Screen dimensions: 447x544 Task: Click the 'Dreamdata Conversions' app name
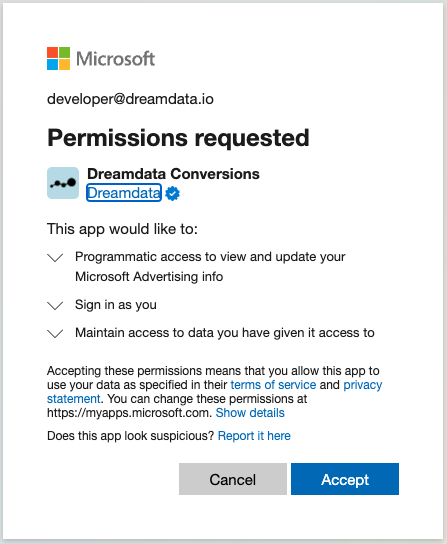(x=173, y=174)
